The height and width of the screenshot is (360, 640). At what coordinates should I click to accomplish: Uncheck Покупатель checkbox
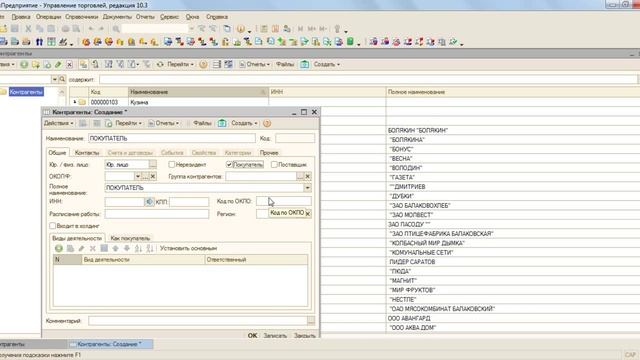click(229, 164)
